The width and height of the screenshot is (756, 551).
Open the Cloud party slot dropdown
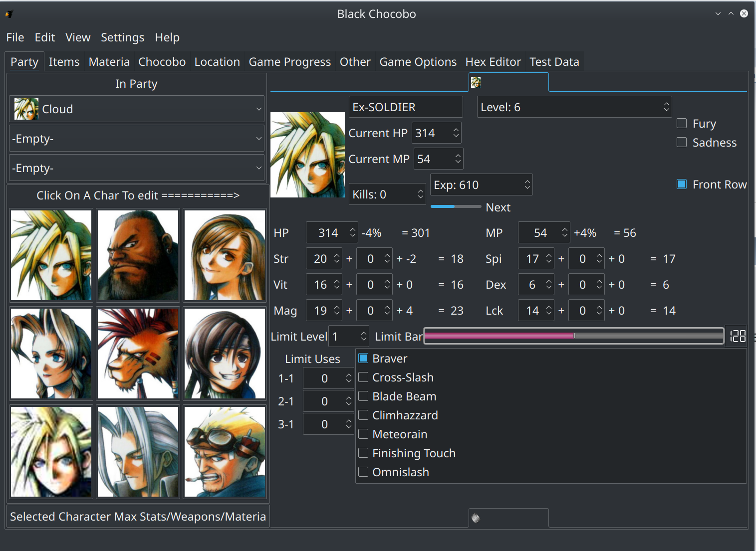[137, 109]
